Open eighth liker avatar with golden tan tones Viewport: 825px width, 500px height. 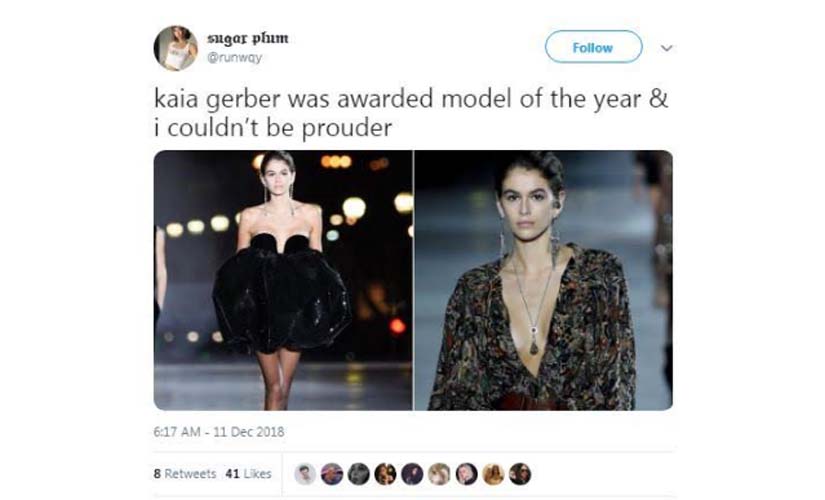pyautogui.click(x=493, y=474)
